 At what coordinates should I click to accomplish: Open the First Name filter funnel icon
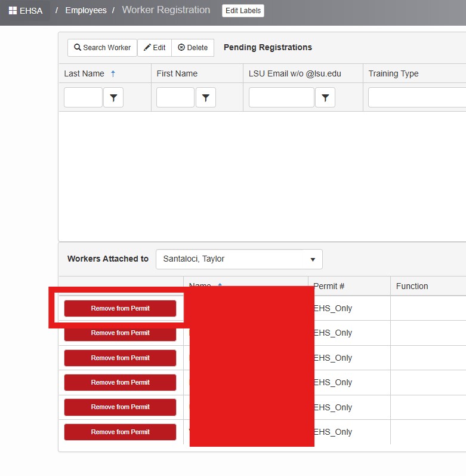205,98
